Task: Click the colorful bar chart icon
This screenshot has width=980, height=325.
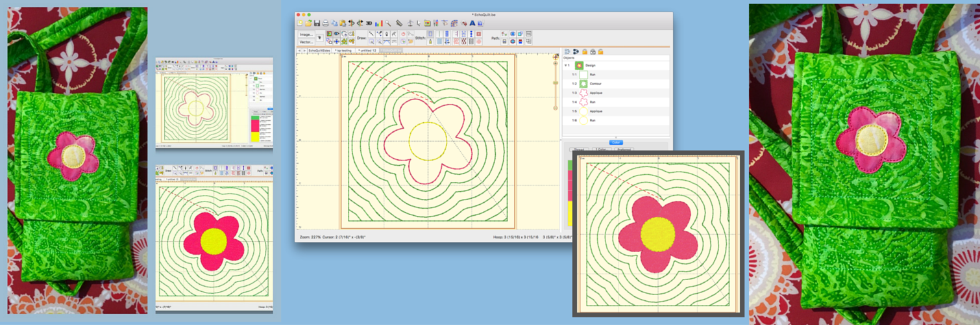Action: tap(378, 23)
